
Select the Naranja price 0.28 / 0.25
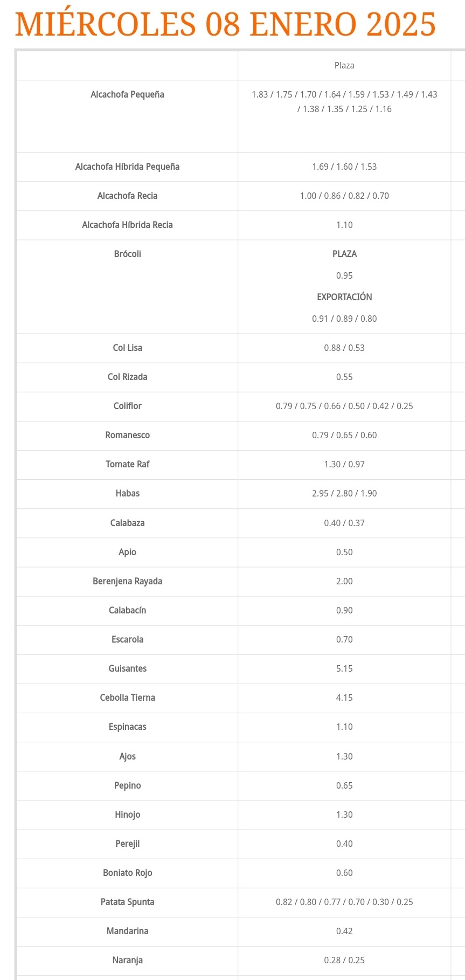[x=344, y=960]
